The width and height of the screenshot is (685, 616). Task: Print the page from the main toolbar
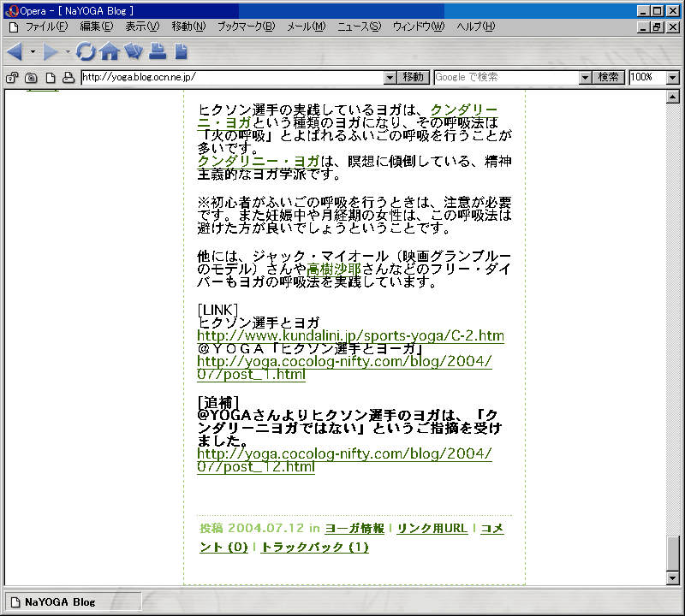pos(158,51)
